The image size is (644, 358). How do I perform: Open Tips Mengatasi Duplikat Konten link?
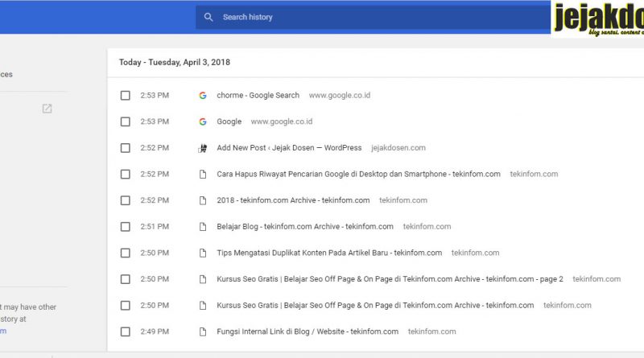(329, 253)
